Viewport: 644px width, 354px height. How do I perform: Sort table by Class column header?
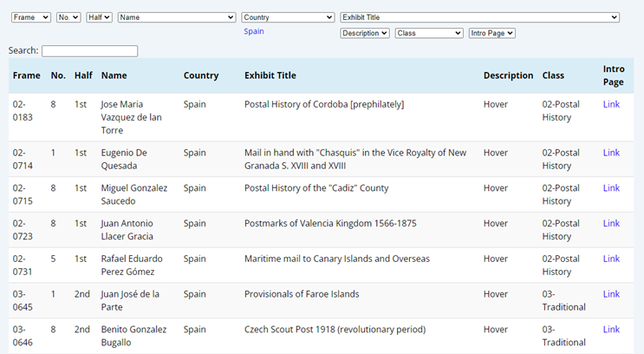[x=553, y=75]
